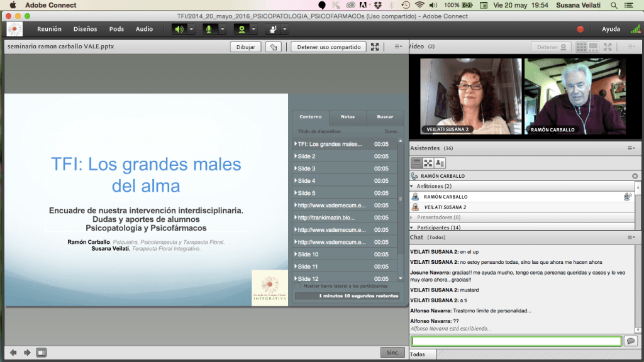The image size is (644, 362).
Task: Maximize the video pod
Action: pyautogui.click(x=608, y=47)
